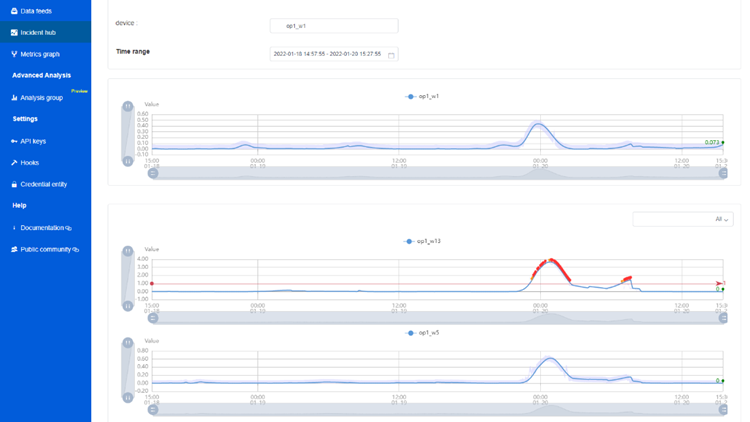Click Help section heading
This screenshot has width=750, height=422.
click(x=19, y=205)
